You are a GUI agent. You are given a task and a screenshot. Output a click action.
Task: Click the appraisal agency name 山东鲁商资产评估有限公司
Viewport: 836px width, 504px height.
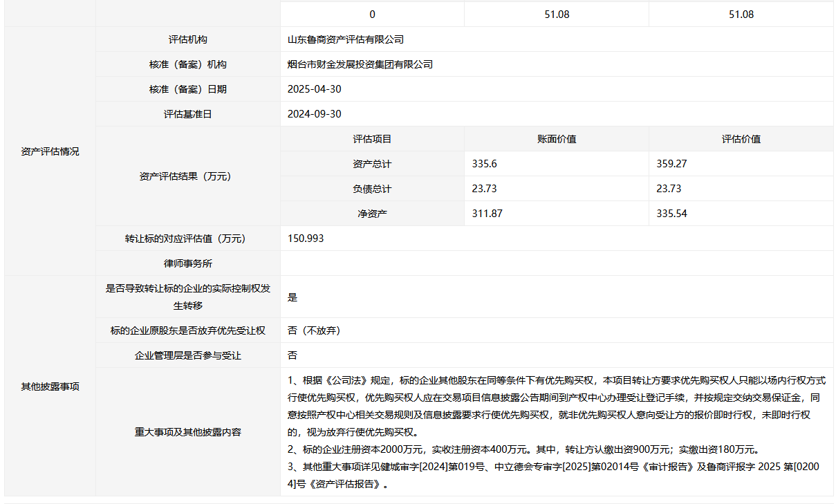tap(345, 39)
